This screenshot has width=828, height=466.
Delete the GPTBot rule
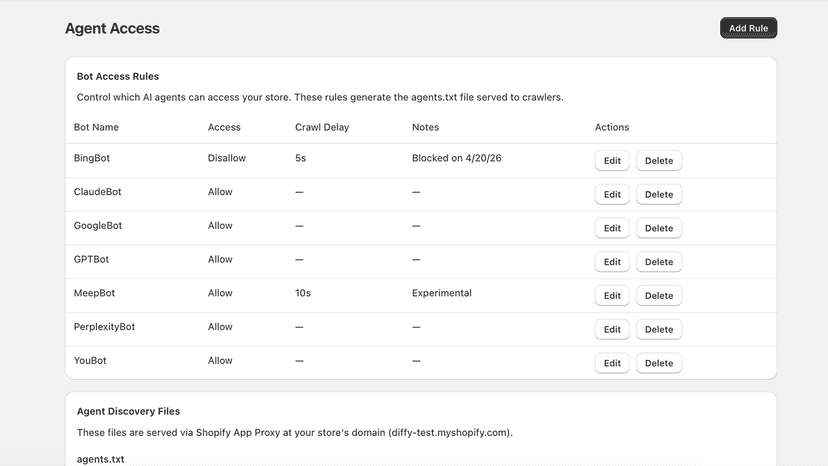click(x=658, y=262)
